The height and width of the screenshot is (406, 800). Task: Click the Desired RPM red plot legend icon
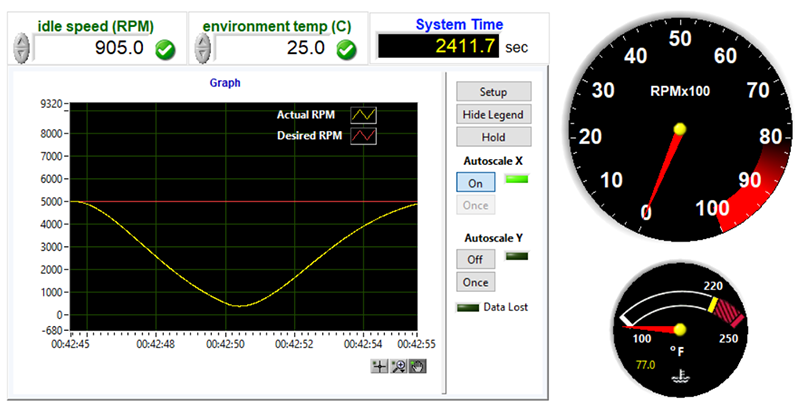[x=364, y=136]
